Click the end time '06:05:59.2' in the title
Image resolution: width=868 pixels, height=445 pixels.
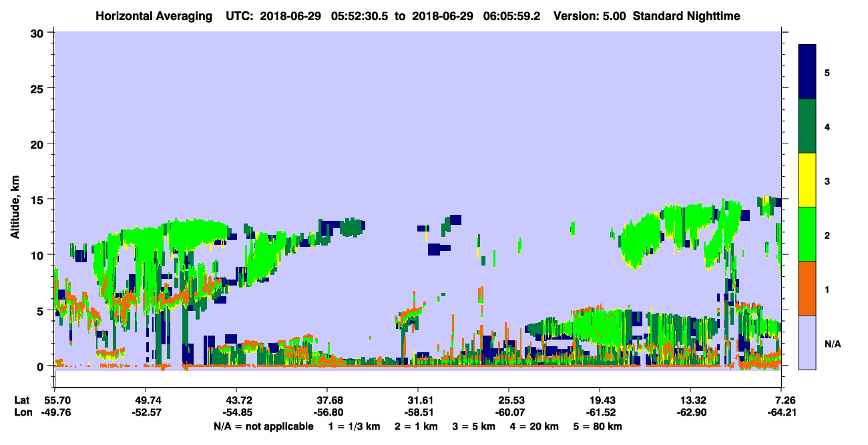(x=510, y=15)
